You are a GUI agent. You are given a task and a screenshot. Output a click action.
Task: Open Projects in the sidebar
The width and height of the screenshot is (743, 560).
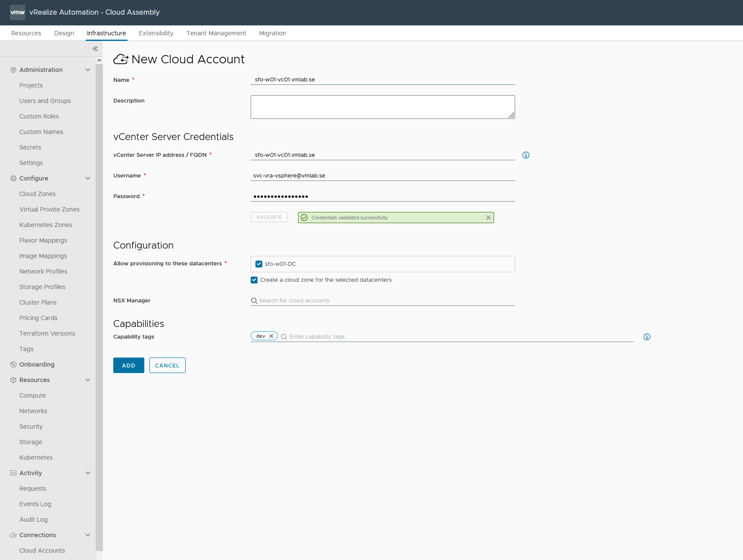click(31, 85)
